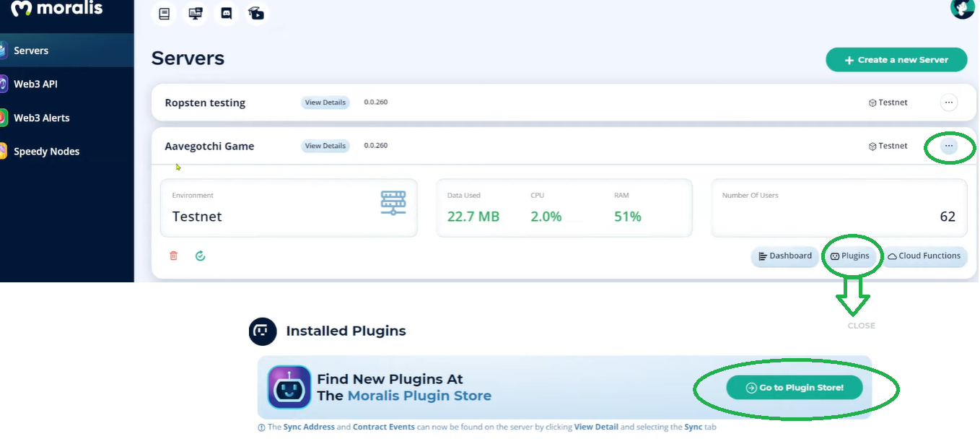Screen dimensions: 980x439
Task: Click the Web3 Alerts sidebar icon
Action: (x=3, y=118)
